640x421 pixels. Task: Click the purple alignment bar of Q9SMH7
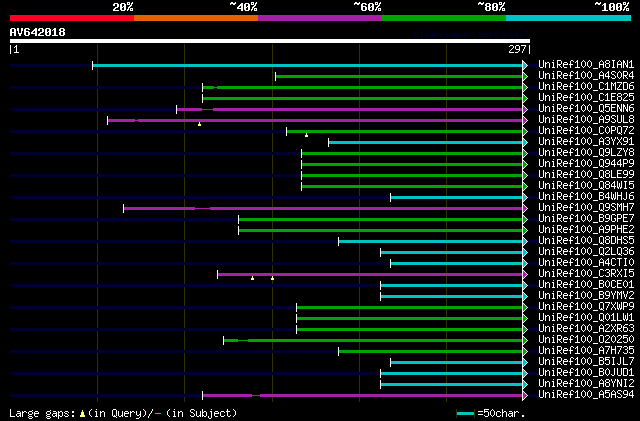tap(323, 209)
